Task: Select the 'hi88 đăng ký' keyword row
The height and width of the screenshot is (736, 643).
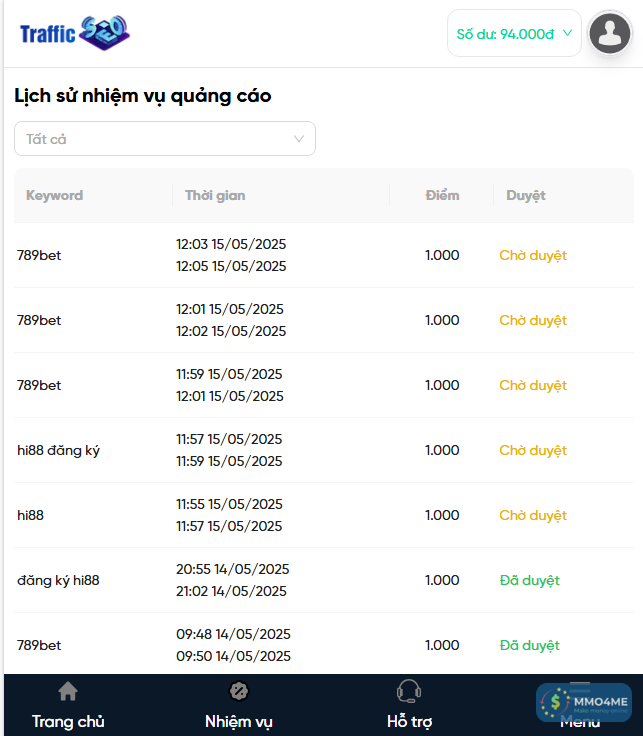Action: (58, 450)
